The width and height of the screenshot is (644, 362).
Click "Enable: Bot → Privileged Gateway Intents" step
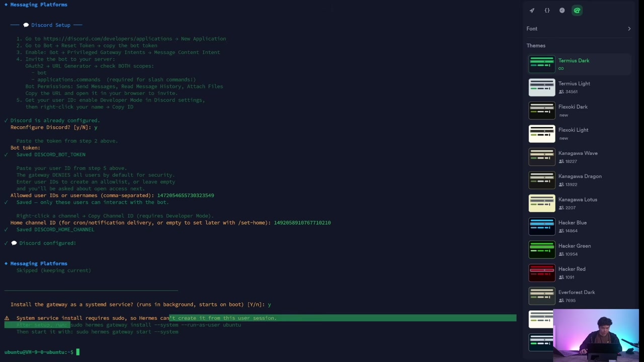(118, 52)
